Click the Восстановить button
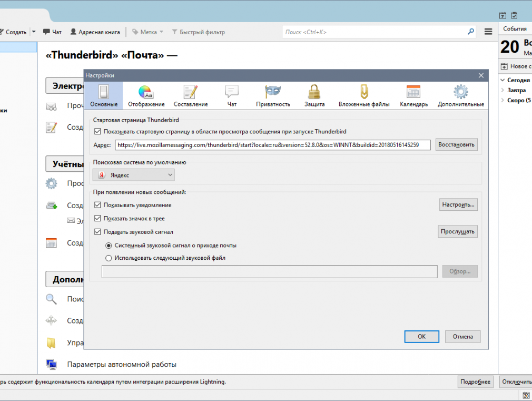532x401 pixels. (x=456, y=145)
